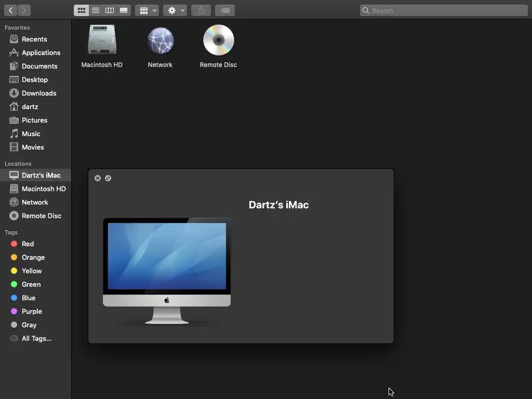Switch to icon view in toolbar
The width and height of the screenshot is (532, 399).
tap(82, 10)
